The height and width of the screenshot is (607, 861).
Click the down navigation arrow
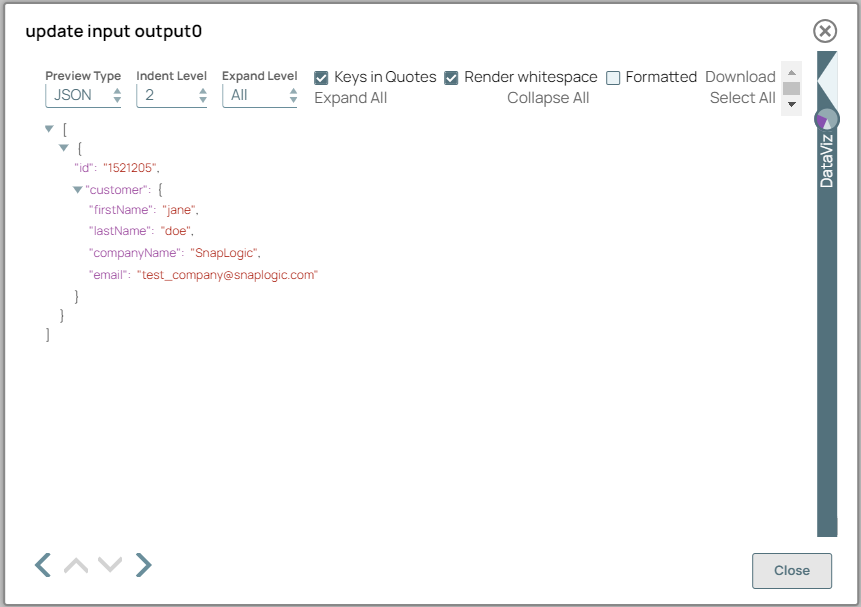point(110,565)
